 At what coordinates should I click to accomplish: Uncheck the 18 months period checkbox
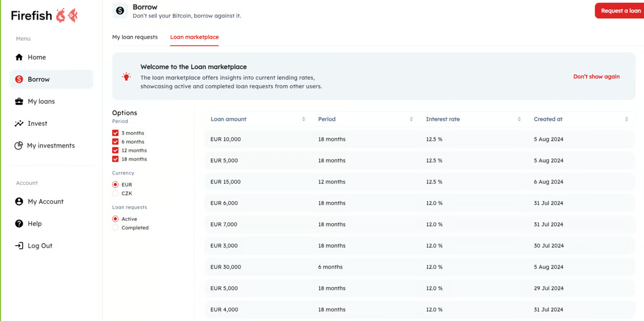click(115, 159)
